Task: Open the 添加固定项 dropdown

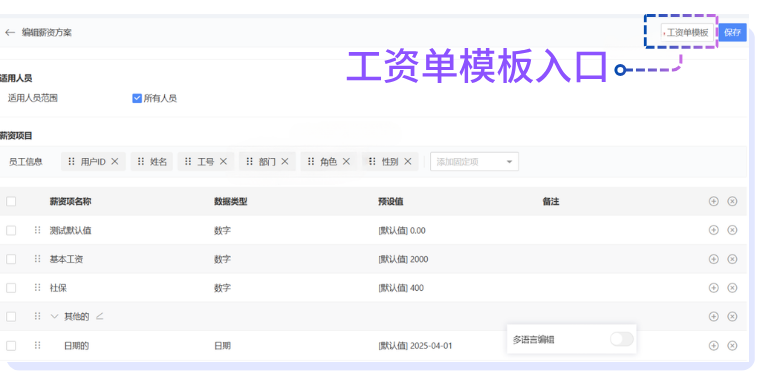Action: pyautogui.click(x=475, y=162)
